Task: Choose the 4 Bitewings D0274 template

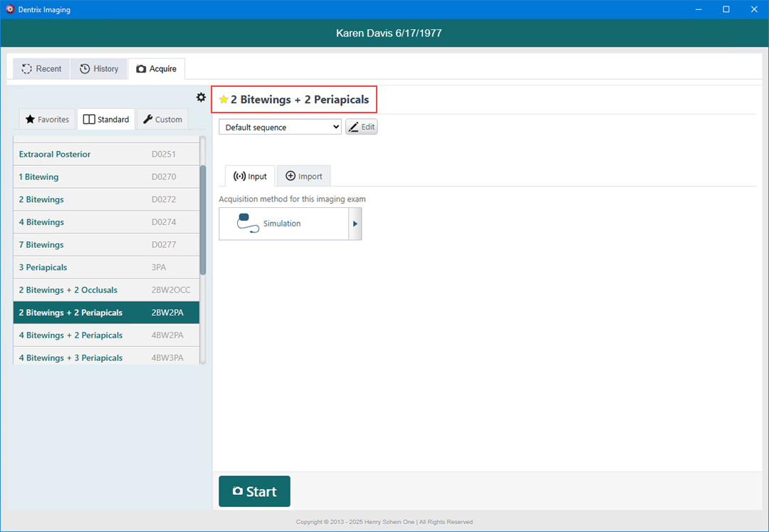Action: [x=105, y=222]
